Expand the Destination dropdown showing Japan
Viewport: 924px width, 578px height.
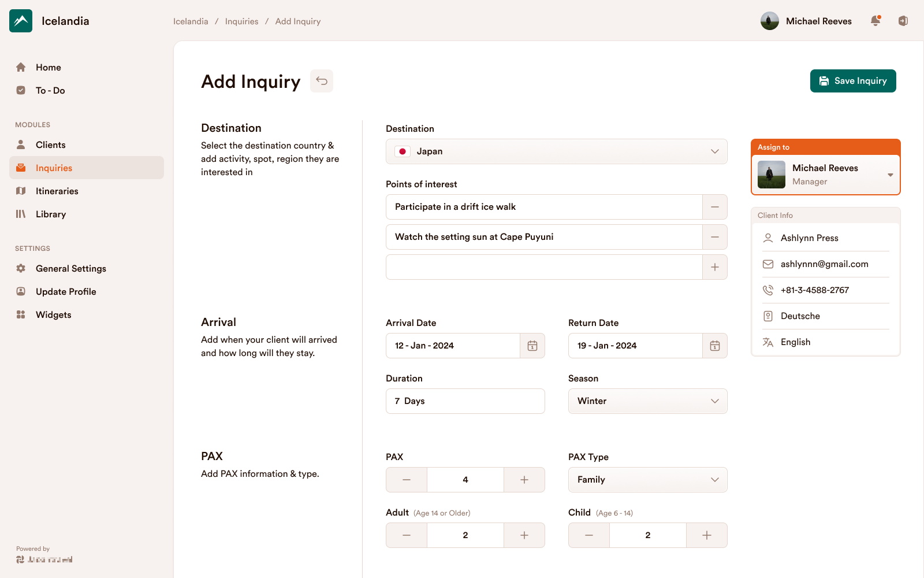pos(557,151)
